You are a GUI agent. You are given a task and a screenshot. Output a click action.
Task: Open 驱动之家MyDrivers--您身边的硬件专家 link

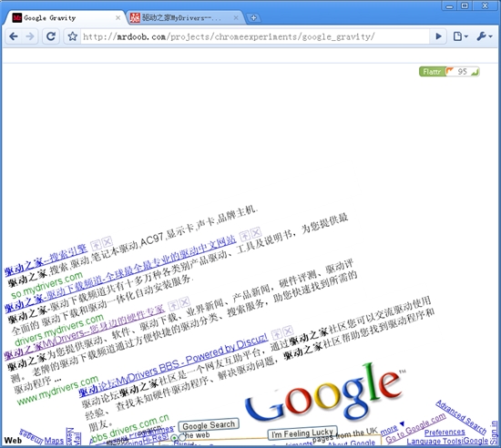pyautogui.click(x=85, y=332)
